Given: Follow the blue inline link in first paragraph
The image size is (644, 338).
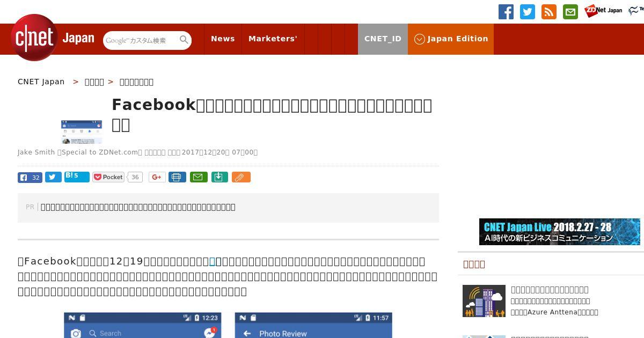Looking at the screenshot, I should pyautogui.click(x=213, y=261).
